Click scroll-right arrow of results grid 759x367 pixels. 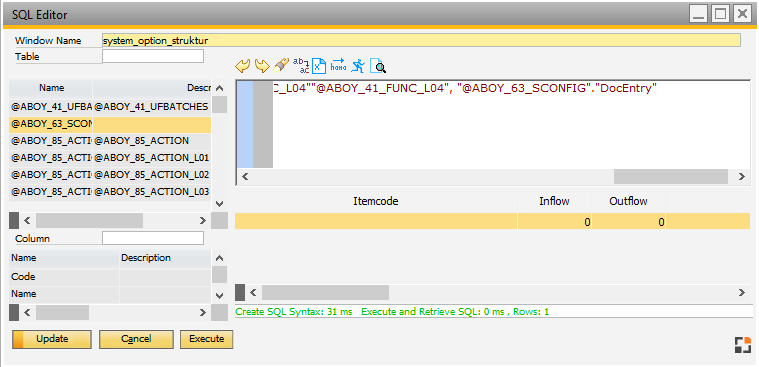(742, 292)
